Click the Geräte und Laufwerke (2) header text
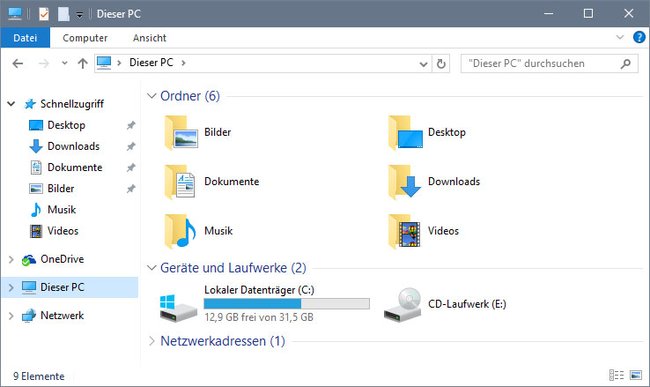This screenshot has height=387, width=650. coord(233,268)
